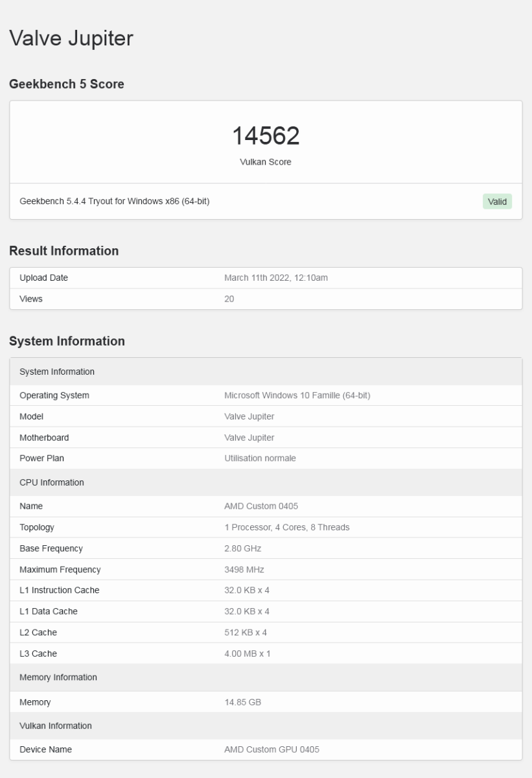Select the Device Name AMD Custom GPU 0405
The height and width of the screenshot is (778, 532).
[272, 749]
